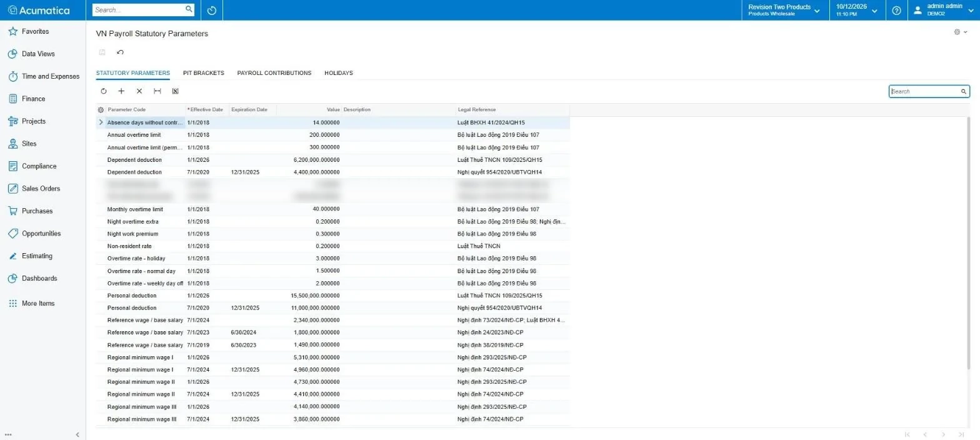The height and width of the screenshot is (440, 980).
Task: Expand the Revision Two Products company selector
Action: [x=784, y=10]
